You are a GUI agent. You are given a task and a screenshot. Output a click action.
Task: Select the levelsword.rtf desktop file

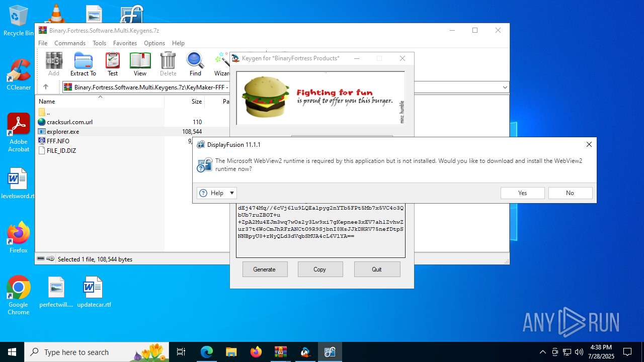(18, 184)
